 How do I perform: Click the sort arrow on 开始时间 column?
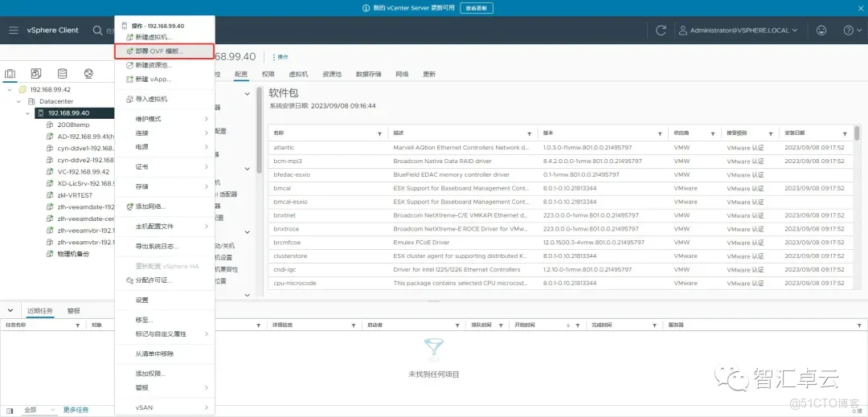[x=568, y=325]
